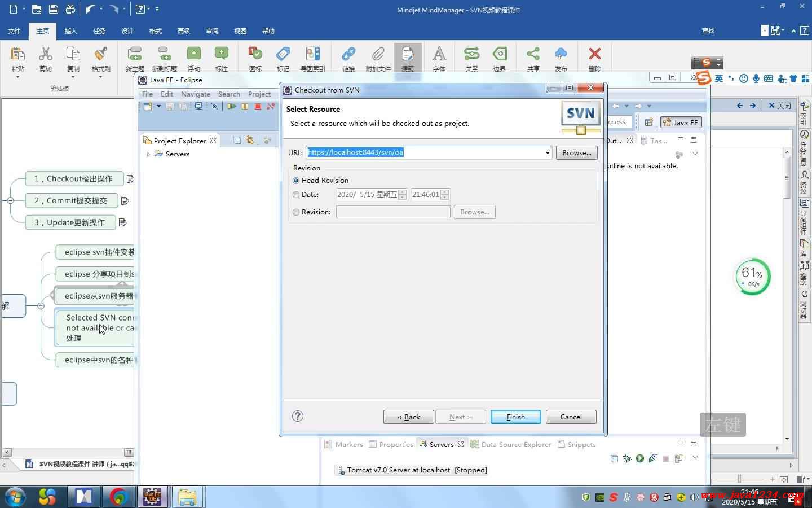This screenshot has width=812, height=508.
Task: Click the Paste (粘贴) icon in MindManager ribbon
Action: pos(17,54)
